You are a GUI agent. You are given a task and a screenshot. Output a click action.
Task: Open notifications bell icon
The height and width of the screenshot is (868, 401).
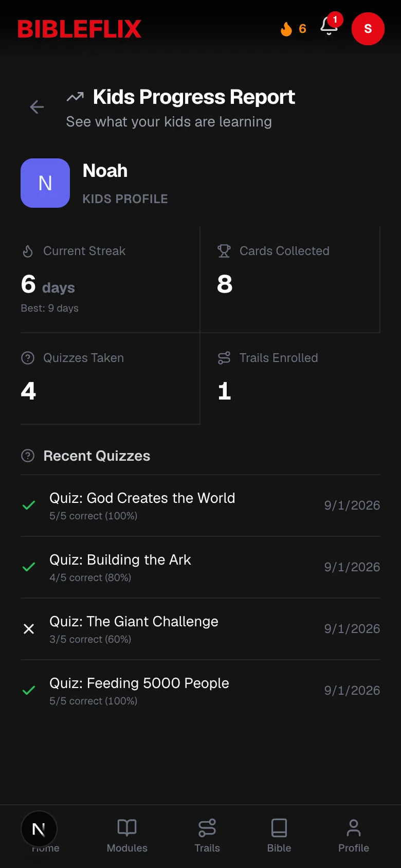point(329,26)
